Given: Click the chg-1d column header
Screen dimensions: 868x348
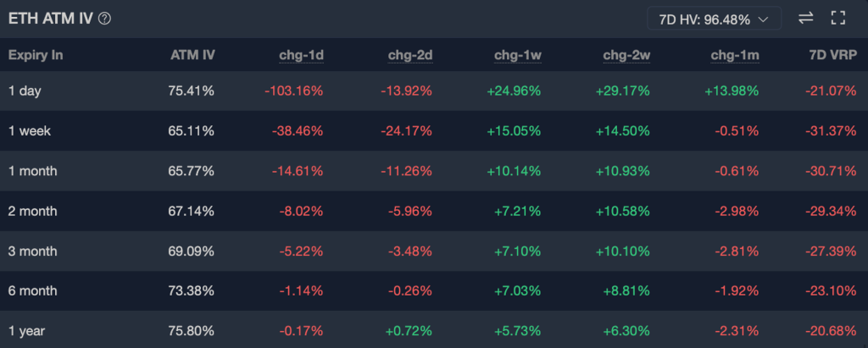Looking at the screenshot, I should coord(301,56).
